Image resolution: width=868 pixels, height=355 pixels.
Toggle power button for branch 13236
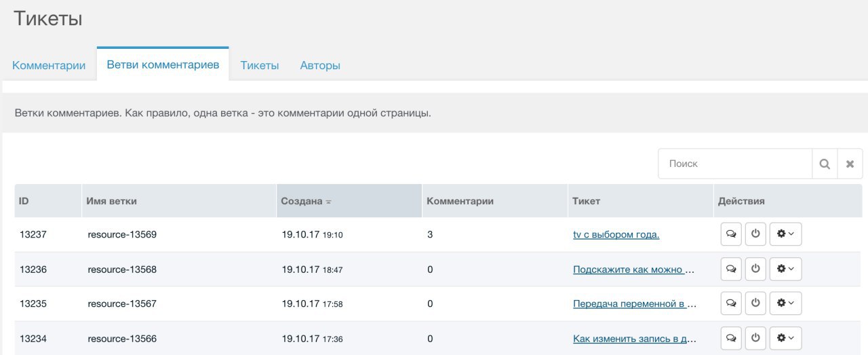click(x=755, y=269)
